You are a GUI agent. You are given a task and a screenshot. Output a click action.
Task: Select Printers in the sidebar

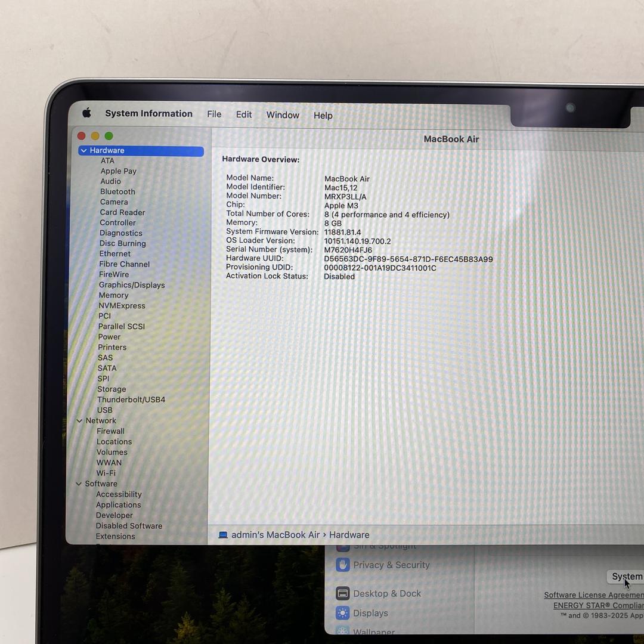point(112,347)
